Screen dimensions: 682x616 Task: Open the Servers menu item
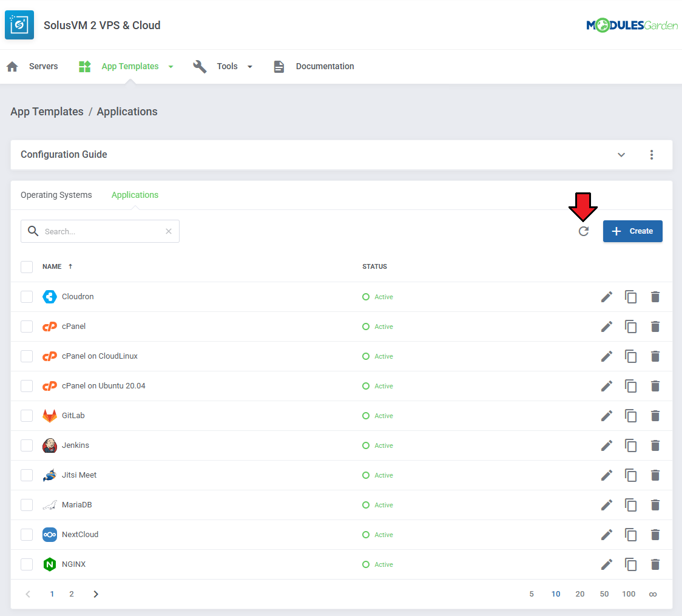pyautogui.click(x=32, y=66)
